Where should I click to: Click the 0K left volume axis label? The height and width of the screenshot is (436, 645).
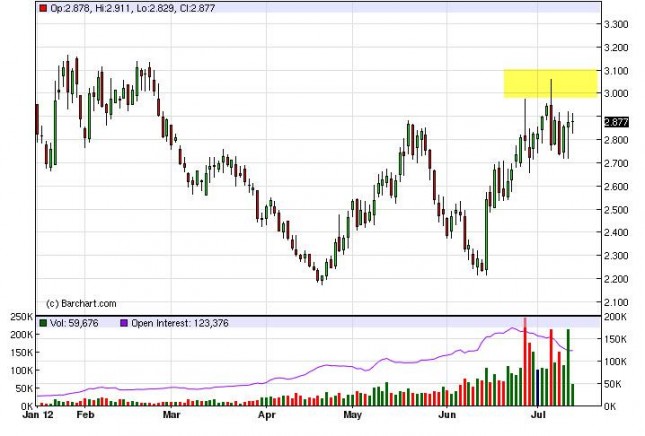click(x=27, y=406)
